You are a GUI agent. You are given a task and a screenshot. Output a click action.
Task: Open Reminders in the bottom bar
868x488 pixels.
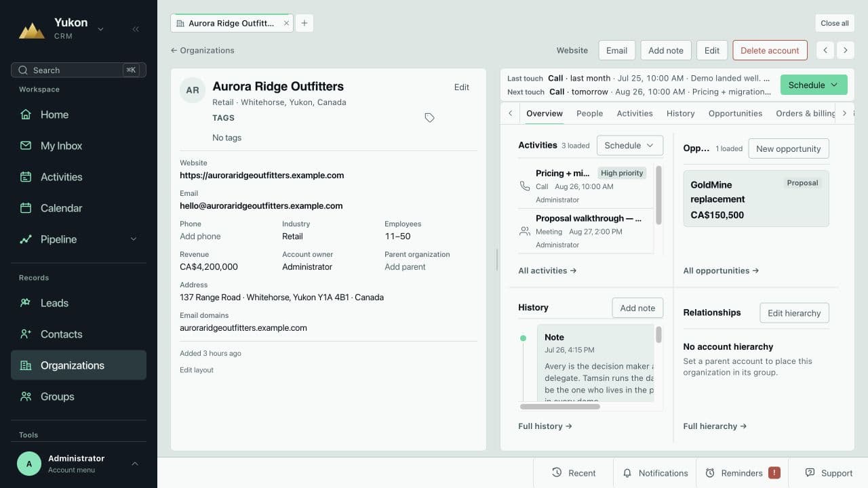coord(743,473)
